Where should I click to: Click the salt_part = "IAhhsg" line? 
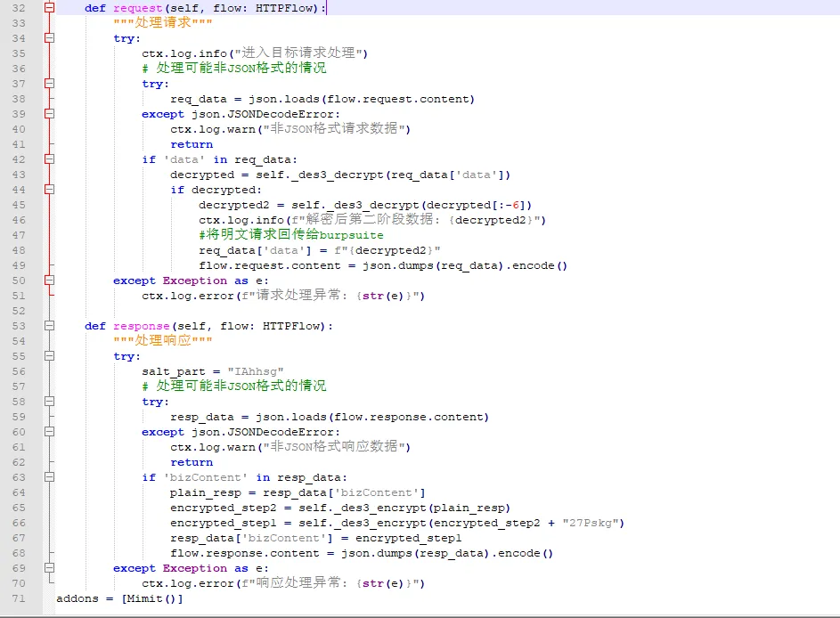[x=213, y=371]
